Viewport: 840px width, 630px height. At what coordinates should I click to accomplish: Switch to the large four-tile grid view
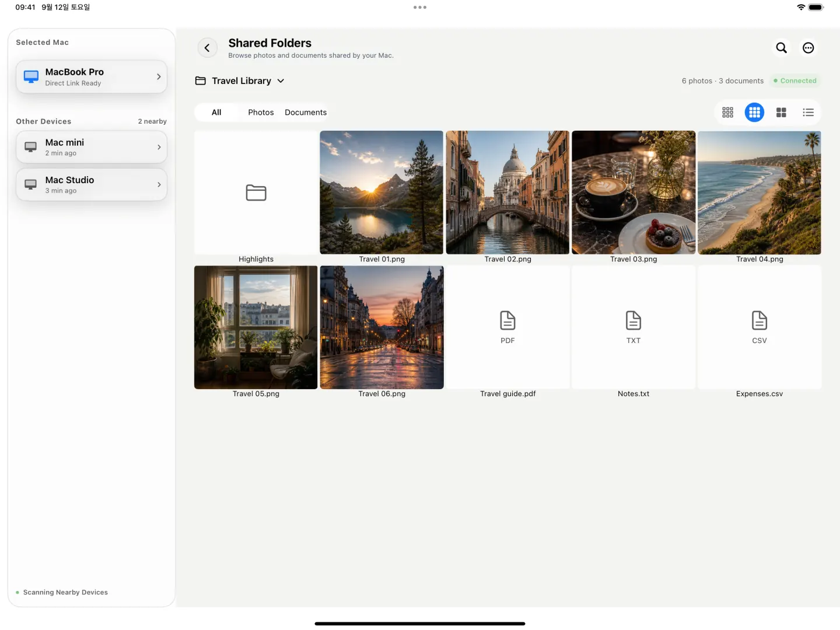[782, 113]
